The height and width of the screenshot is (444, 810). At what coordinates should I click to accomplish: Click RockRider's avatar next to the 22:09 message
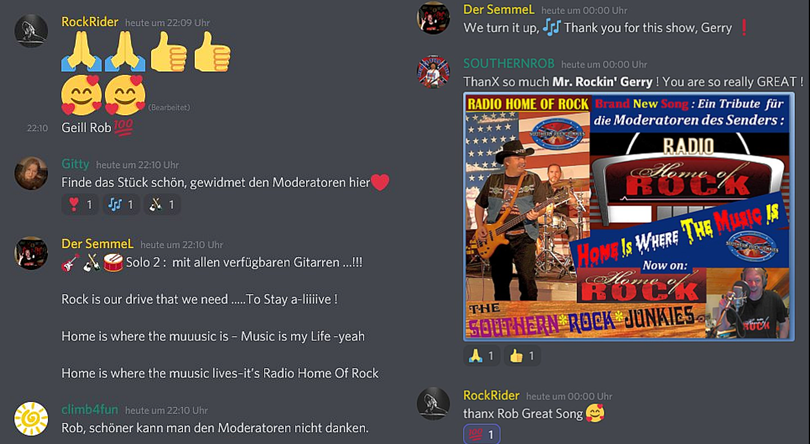coord(31,31)
